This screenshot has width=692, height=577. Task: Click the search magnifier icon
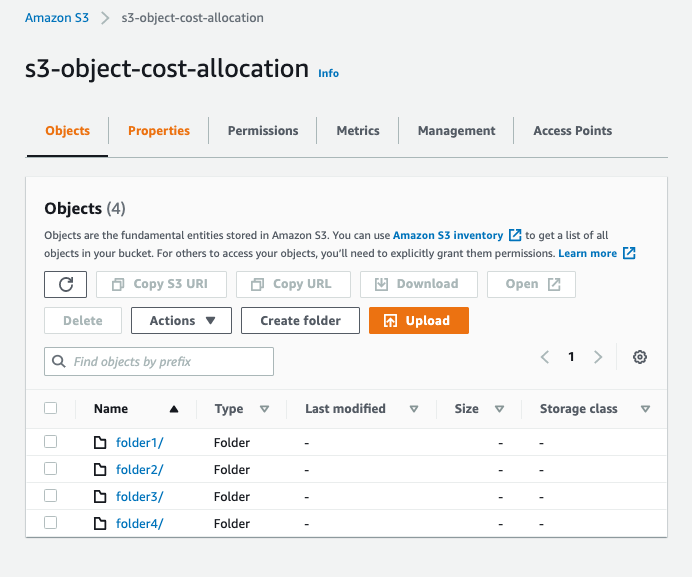pyautogui.click(x=59, y=362)
